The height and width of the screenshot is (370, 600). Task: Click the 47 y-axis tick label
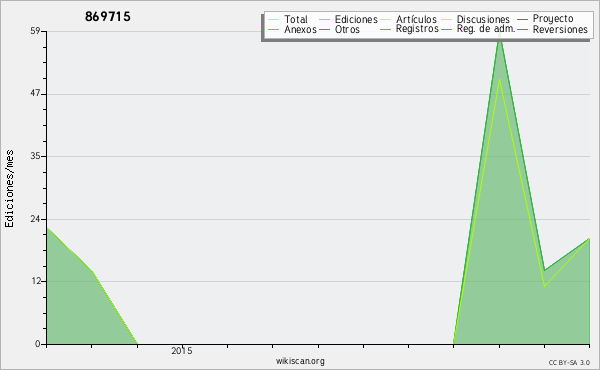pos(35,94)
